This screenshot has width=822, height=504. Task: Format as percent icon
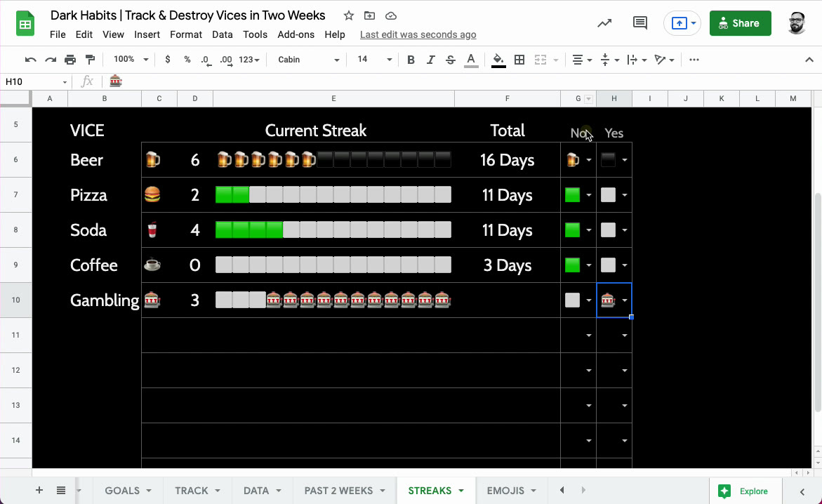(x=187, y=60)
